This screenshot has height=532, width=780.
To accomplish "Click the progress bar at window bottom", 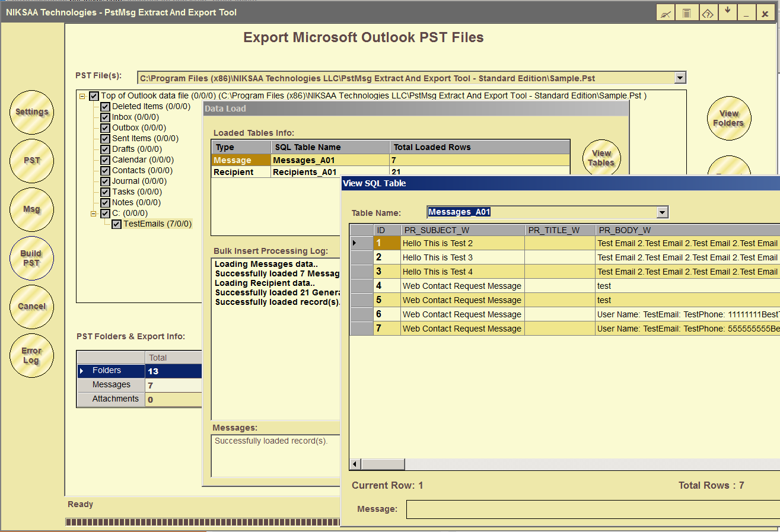I will pyautogui.click(x=202, y=522).
